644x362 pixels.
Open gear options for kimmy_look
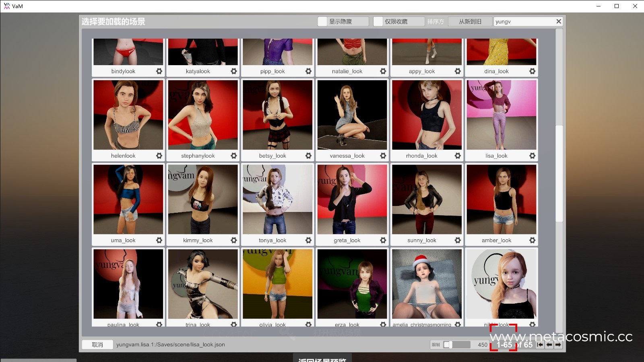(234, 240)
